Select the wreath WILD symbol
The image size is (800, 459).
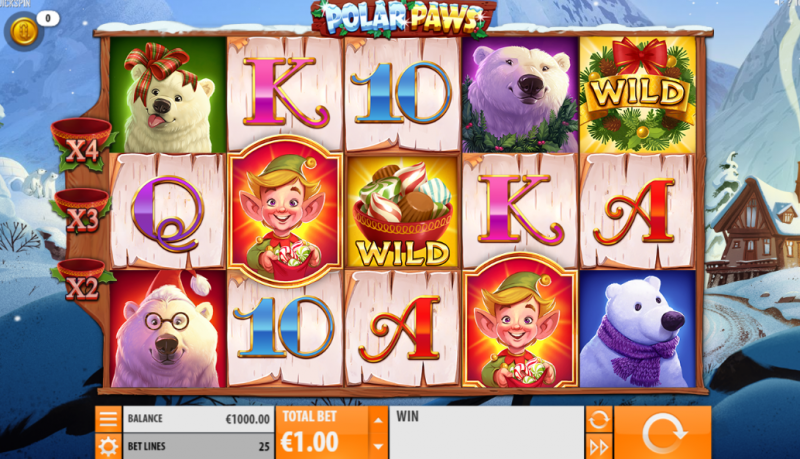(x=638, y=94)
